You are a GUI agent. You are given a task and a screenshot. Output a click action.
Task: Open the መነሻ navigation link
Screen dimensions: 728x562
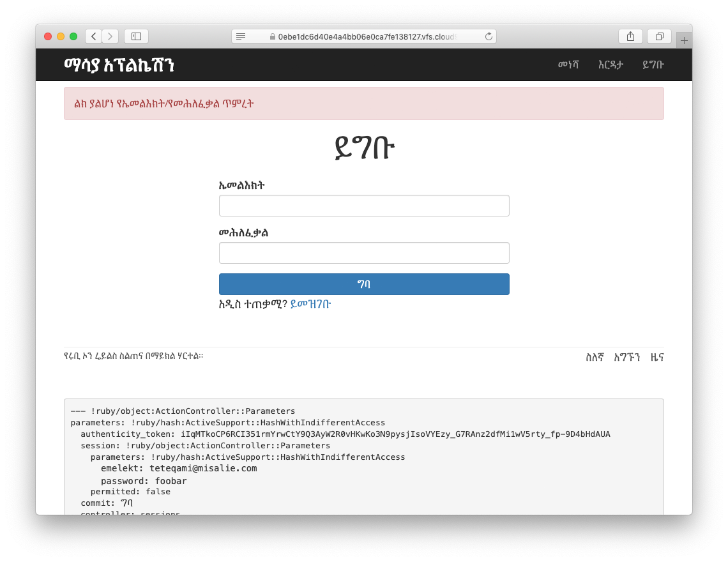pos(568,65)
